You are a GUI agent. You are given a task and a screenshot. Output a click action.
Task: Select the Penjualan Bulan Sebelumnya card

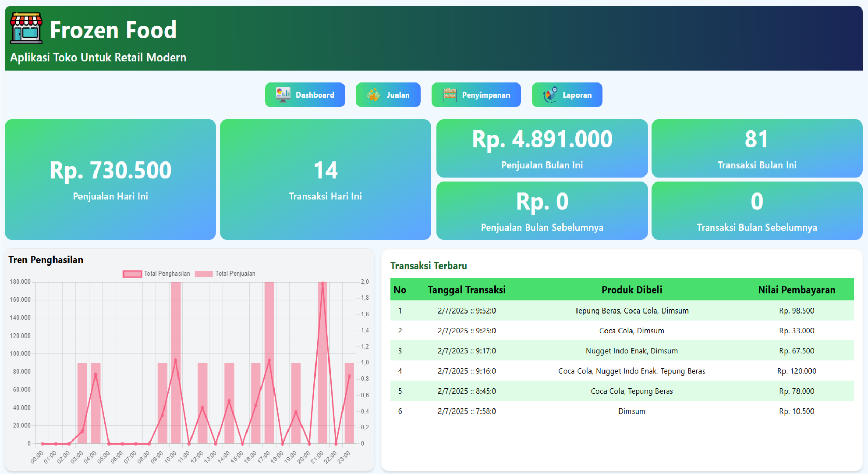542,210
